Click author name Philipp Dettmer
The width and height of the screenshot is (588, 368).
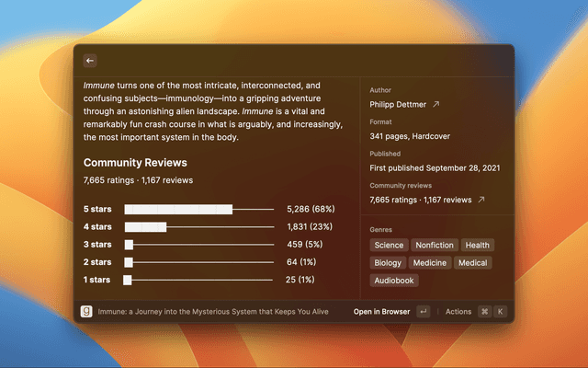[x=398, y=105]
